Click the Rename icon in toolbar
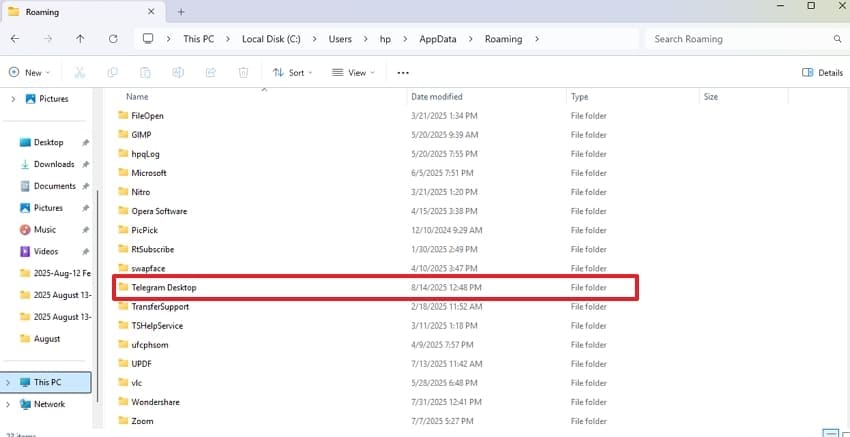Image resolution: width=850 pixels, height=437 pixels. click(x=178, y=73)
